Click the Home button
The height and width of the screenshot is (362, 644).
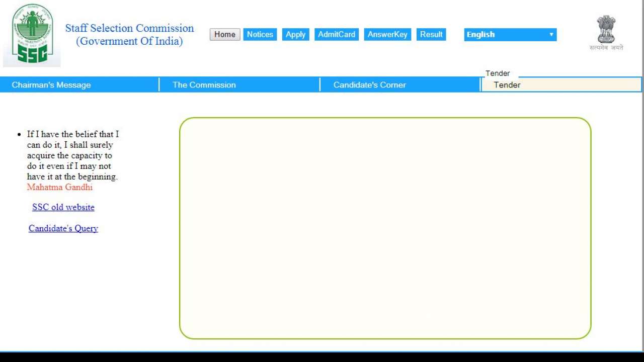[225, 34]
